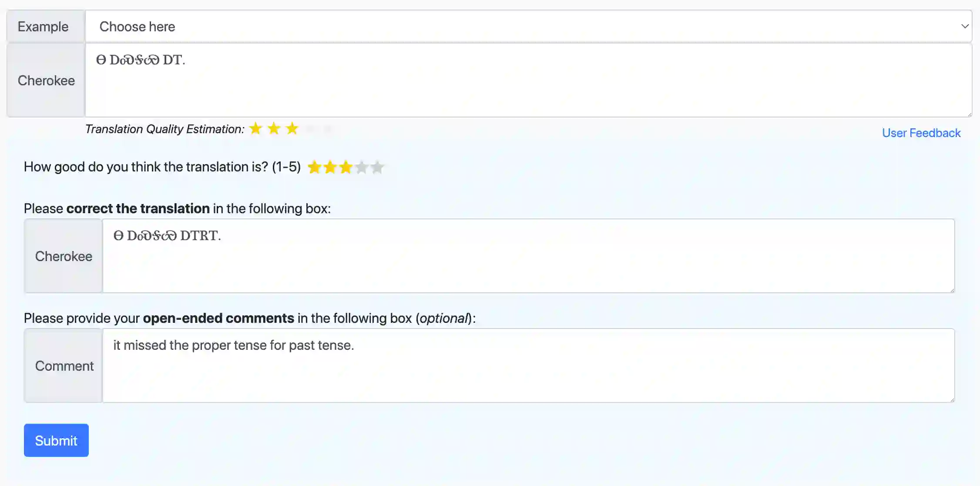Grab resize handle of top Cherokee textarea
The height and width of the screenshot is (486, 980).
coord(969,114)
